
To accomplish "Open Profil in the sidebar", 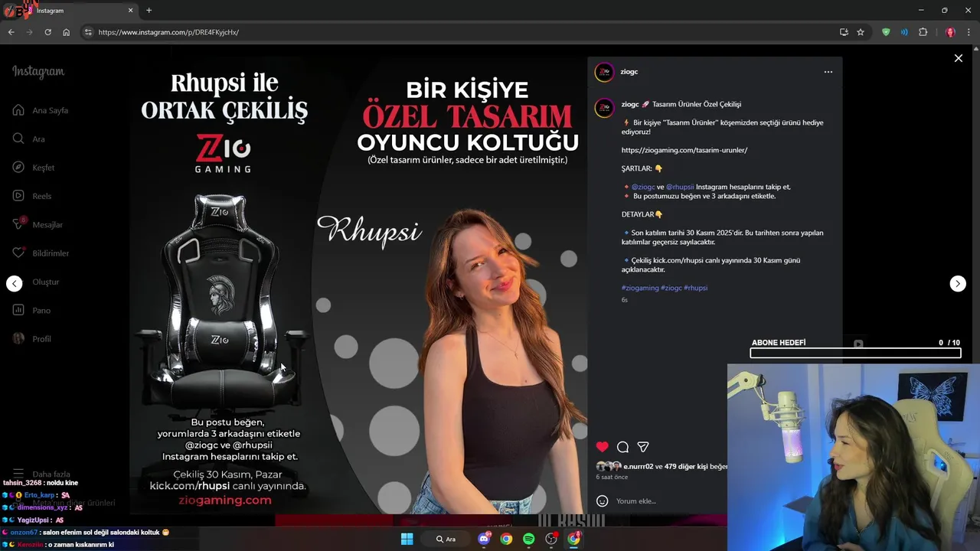I will (31, 338).
